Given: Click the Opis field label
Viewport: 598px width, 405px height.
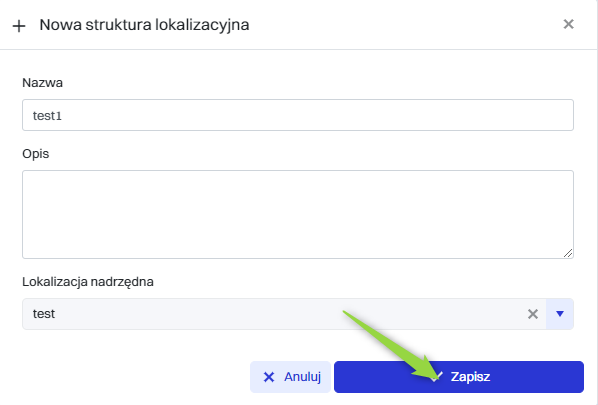Looking at the screenshot, I should [35, 154].
